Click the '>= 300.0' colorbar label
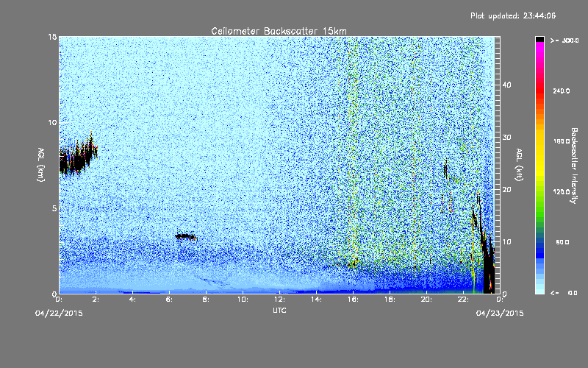Viewport: 588px width, 368px height. (564, 40)
